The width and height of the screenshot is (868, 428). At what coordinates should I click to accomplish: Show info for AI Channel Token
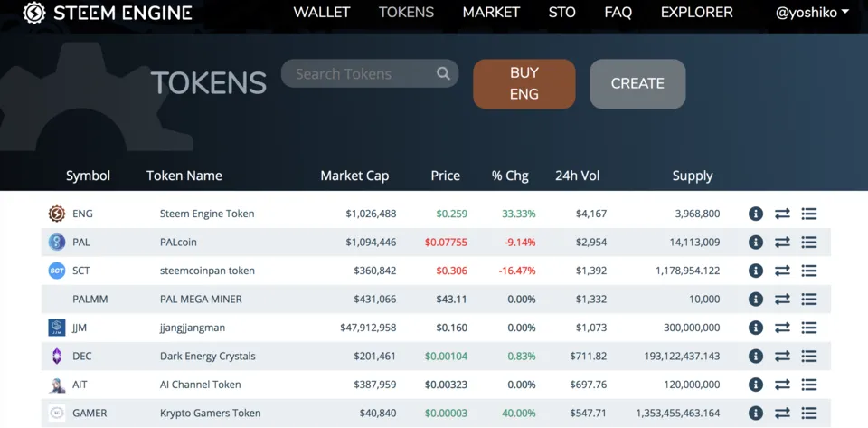(756, 385)
